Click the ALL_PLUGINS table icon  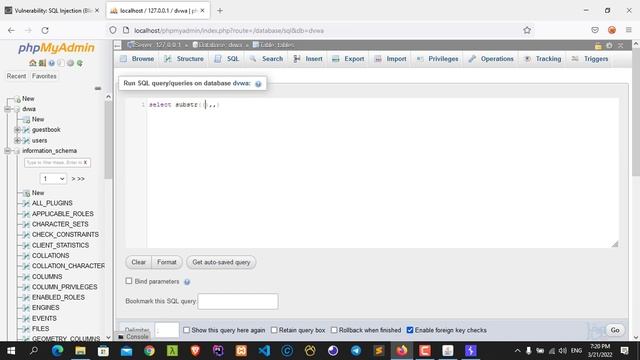26,203
